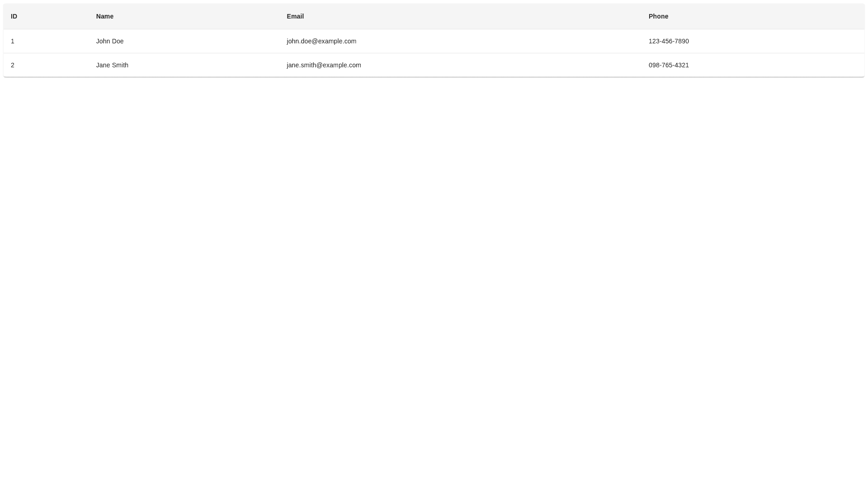This screenshot has width=868, height=488.
Task: Click 'Smith' in the second row name
Action: coord(120,65)
